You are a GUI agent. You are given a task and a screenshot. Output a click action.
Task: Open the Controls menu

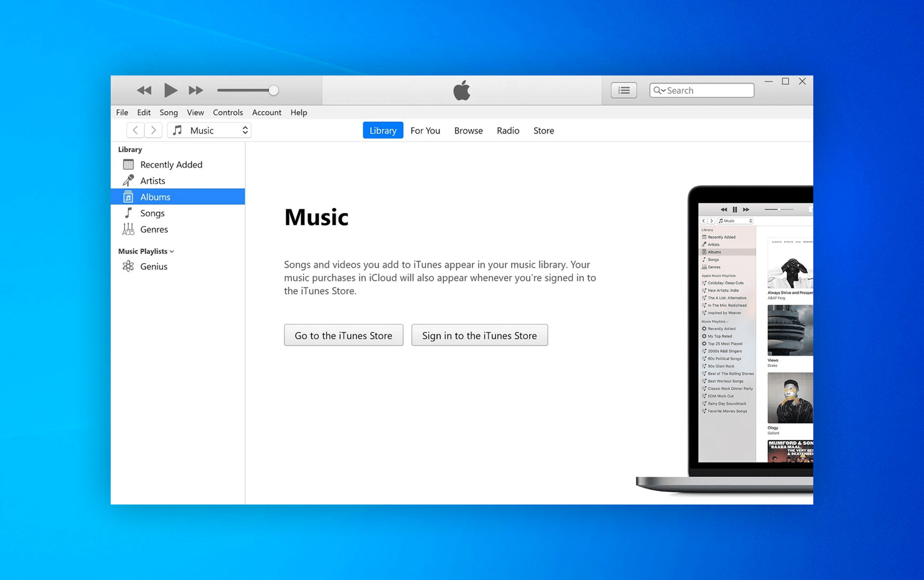coord(228,112)
